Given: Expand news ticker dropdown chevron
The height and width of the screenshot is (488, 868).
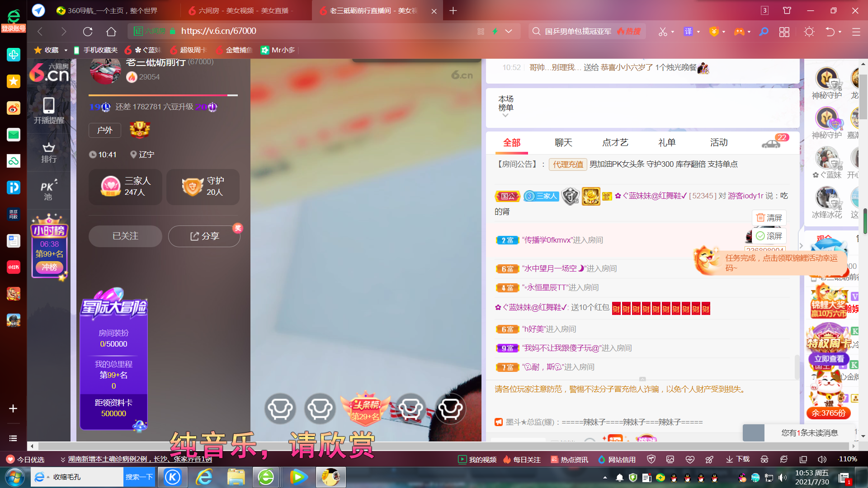Looking at the screenshot, I should pos(63,460).
